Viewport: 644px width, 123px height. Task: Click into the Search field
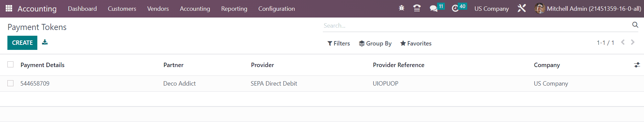pos(476,26)
